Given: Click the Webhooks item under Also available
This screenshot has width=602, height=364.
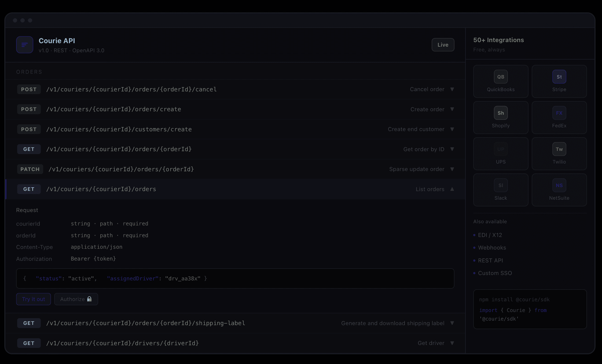Looking at the screenshot, I should pyautogui.click(x=492, y=248).
